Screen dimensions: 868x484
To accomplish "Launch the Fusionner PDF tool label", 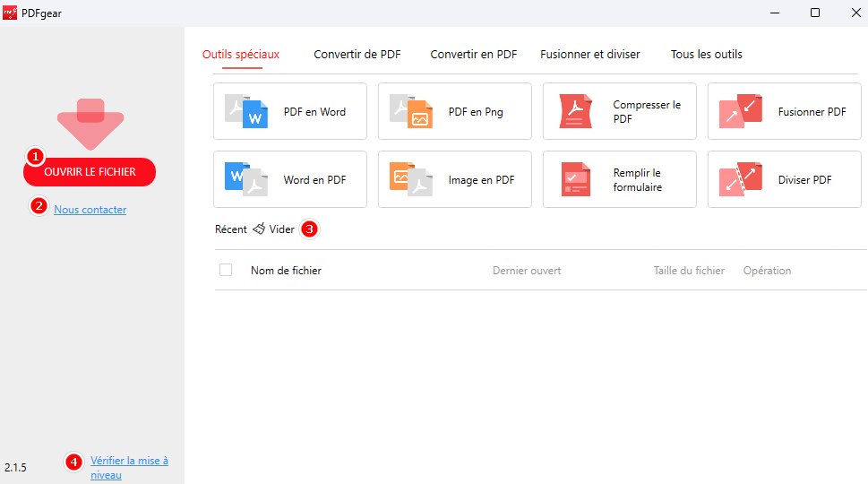I will (x=812, y=112).
